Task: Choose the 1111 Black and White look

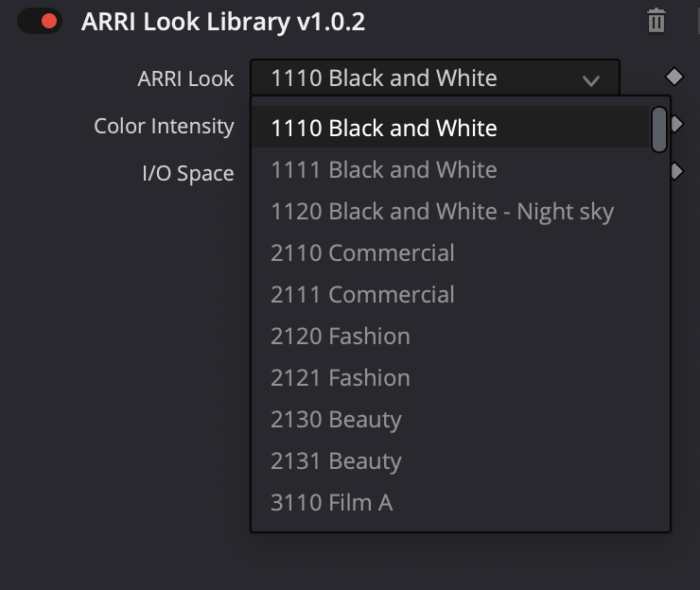Action: pyautogui.click(x=450, y=169)
